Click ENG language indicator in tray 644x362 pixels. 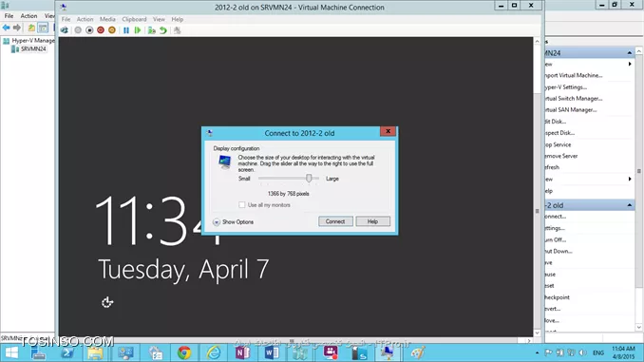pos(598,352)
